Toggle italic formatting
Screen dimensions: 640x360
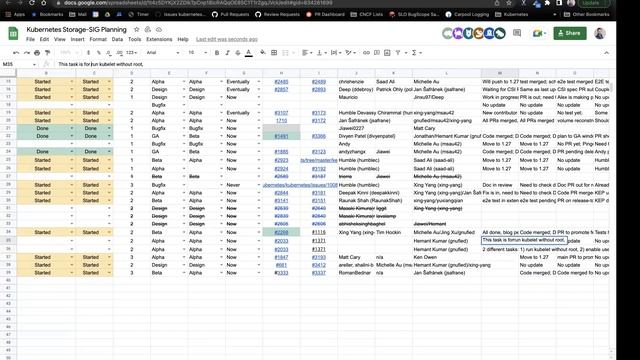pos(227,53)
